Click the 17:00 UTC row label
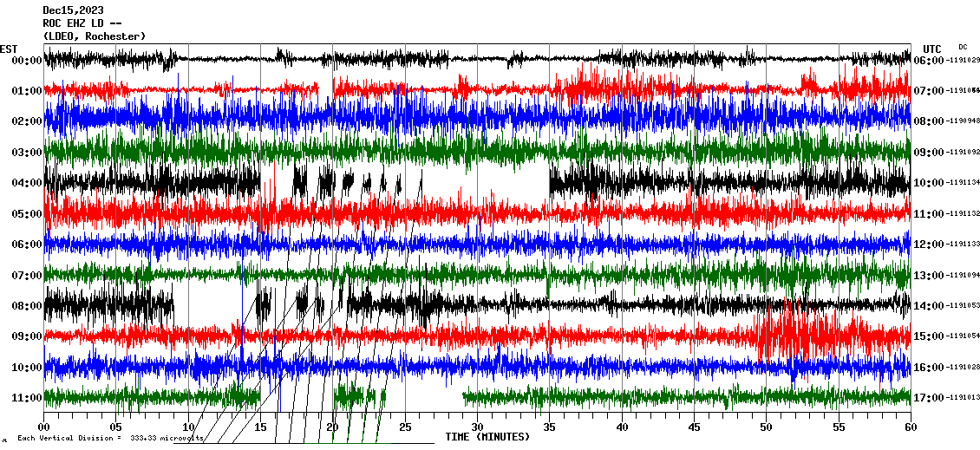 click(928, 398)
